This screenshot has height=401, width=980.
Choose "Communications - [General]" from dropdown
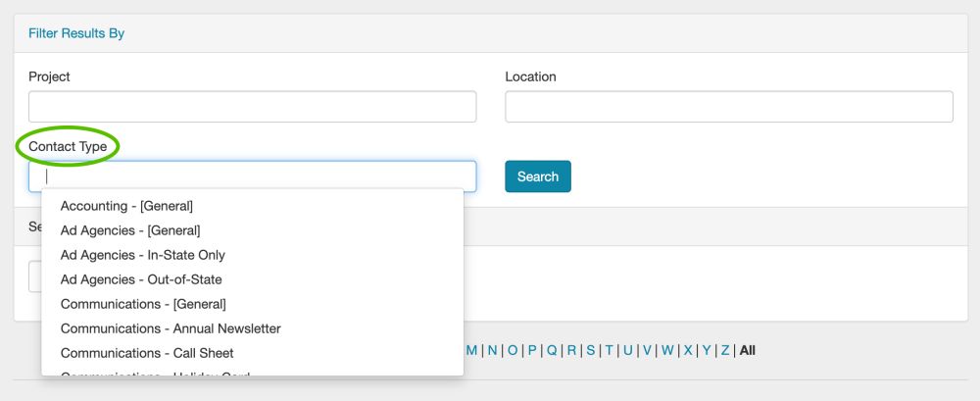(x=143, y=304)
